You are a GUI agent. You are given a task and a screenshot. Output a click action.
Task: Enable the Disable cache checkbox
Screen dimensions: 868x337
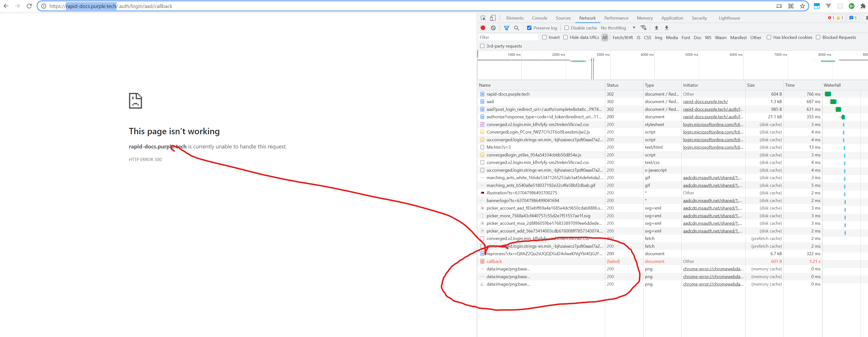click(566, 28)
